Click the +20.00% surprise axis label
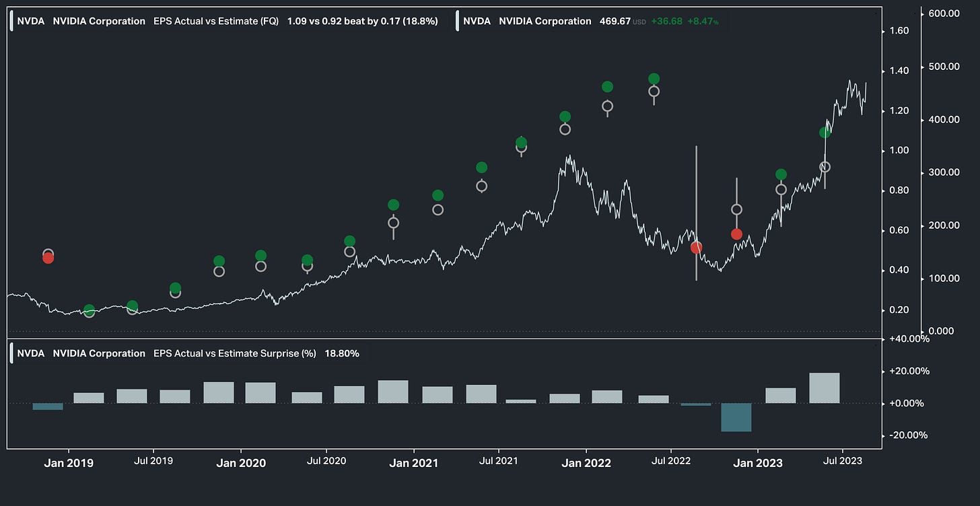 [909, 371]
